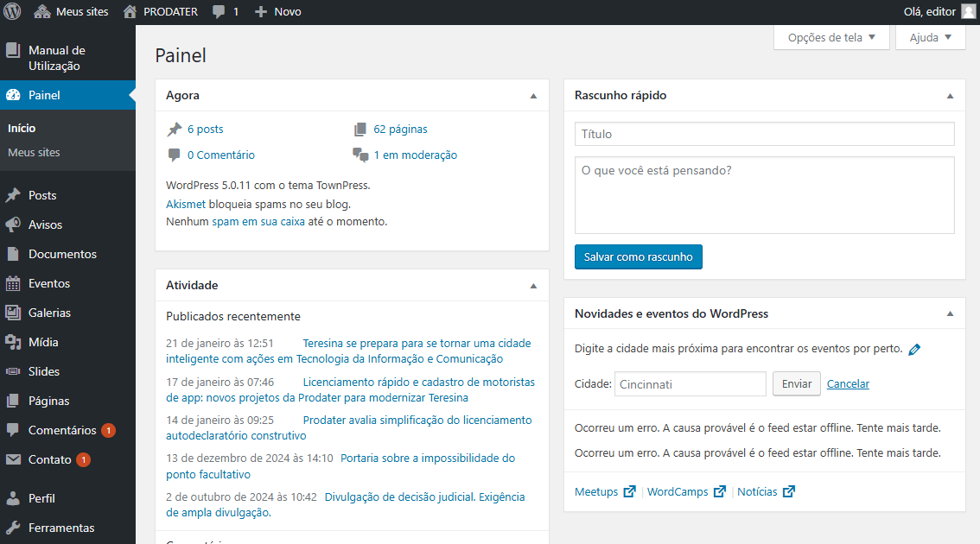The image size is (980, 544).
Task: Open the WordPress logo menu
Action: click(x=12, y=11)
